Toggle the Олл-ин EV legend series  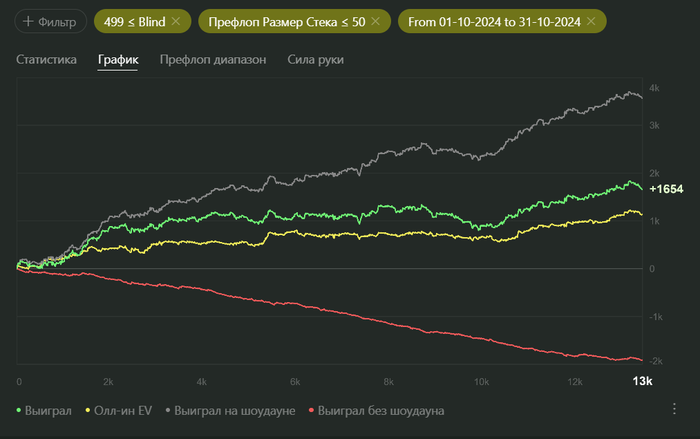tap(119, 410)
